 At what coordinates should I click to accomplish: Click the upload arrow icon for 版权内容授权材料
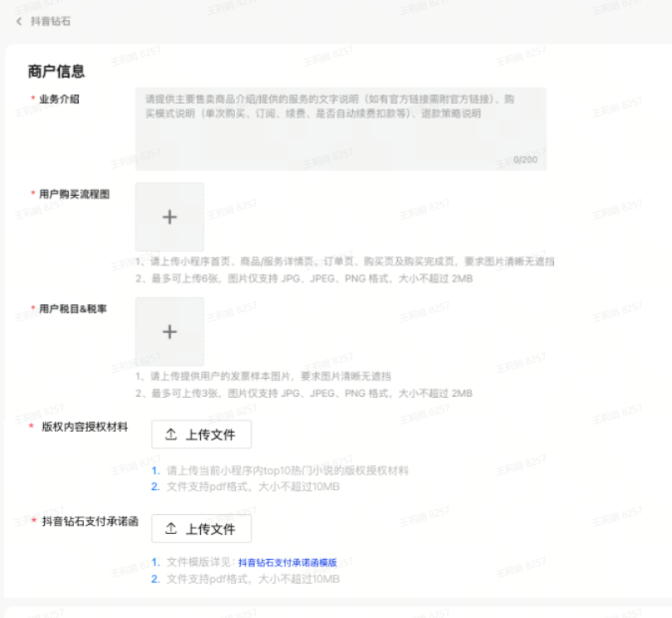[171, 434]
